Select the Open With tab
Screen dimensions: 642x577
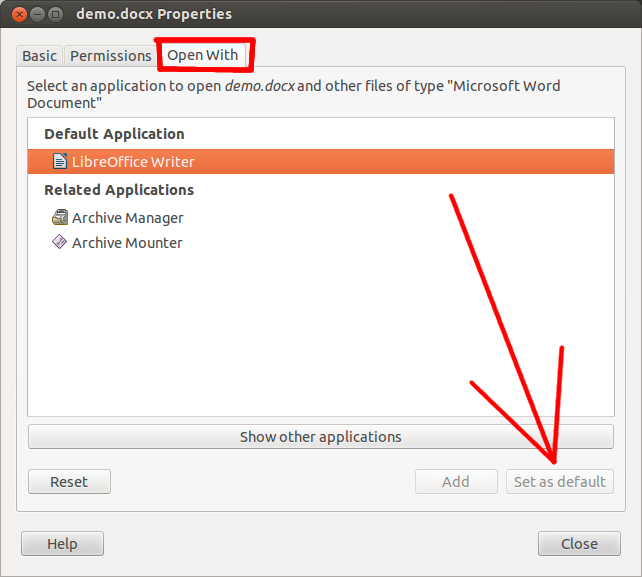pos(203,55)
